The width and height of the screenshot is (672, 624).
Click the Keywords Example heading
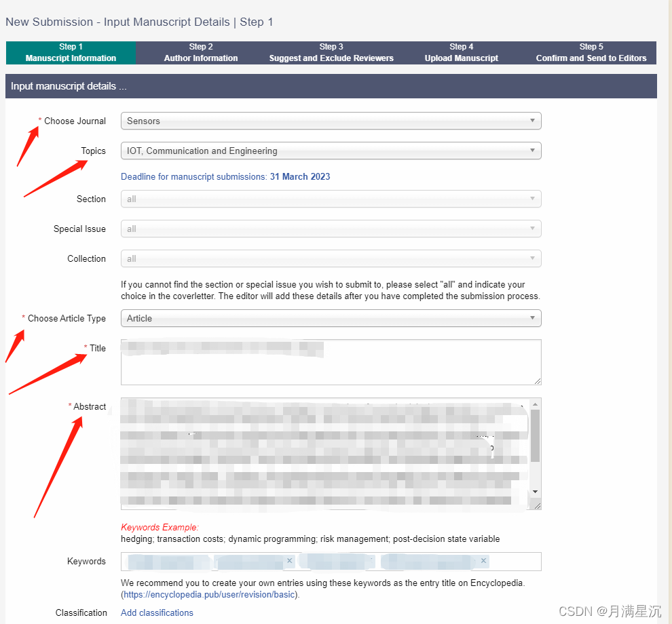(160, 527)
